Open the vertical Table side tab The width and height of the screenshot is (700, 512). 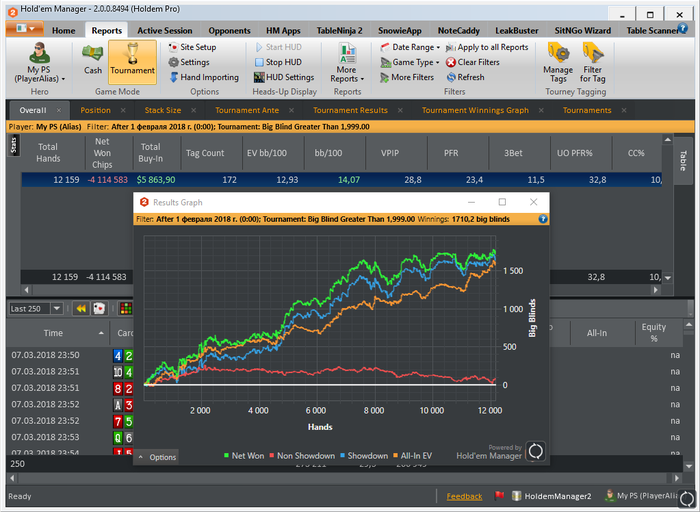click(x=683, y=161)
